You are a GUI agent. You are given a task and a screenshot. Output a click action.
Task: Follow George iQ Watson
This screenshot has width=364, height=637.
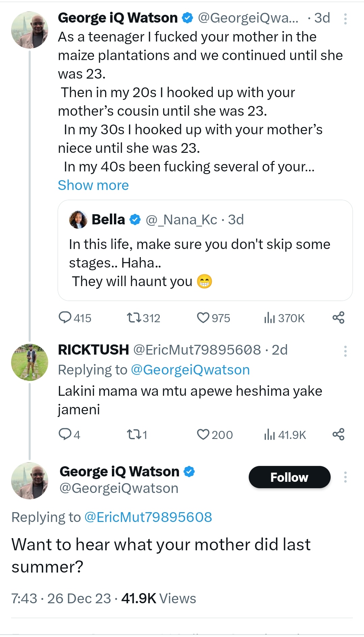click(x=289, y=477)
